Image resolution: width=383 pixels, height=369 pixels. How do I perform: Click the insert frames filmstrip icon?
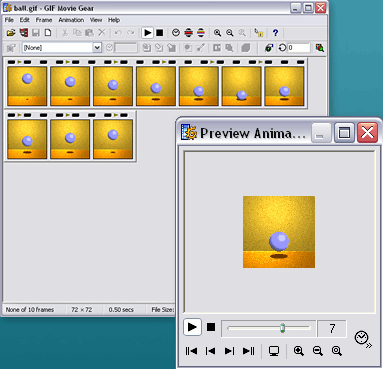coord(23,33)
